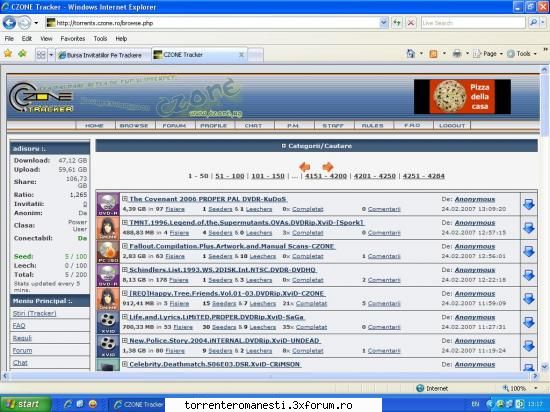This screenshot has height=412, width=550.
Task: Change the 100% zoom level control
Action: pyautogui.click(x=520, y=389)
